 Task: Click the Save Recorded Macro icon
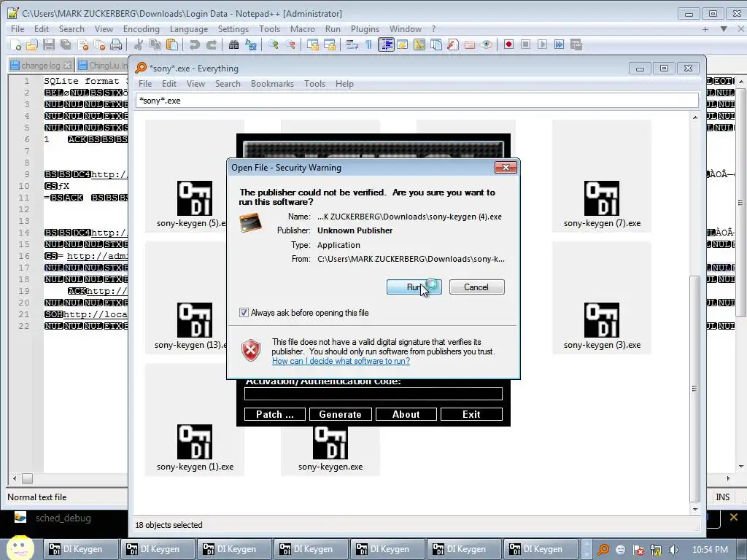pyautogui.click(x=576, y=44)
